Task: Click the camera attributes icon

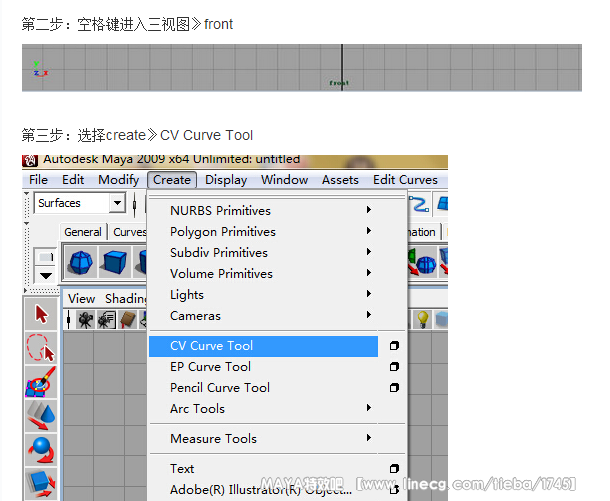Action: [x=106, y=320]
